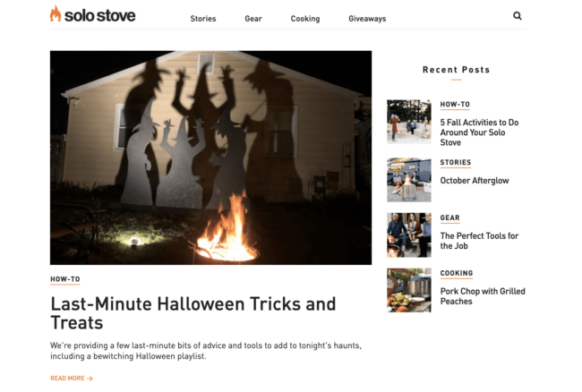Viewport: 582px width, 392px height.
Task: Open the Stories menu item
Action: (202, 19)
